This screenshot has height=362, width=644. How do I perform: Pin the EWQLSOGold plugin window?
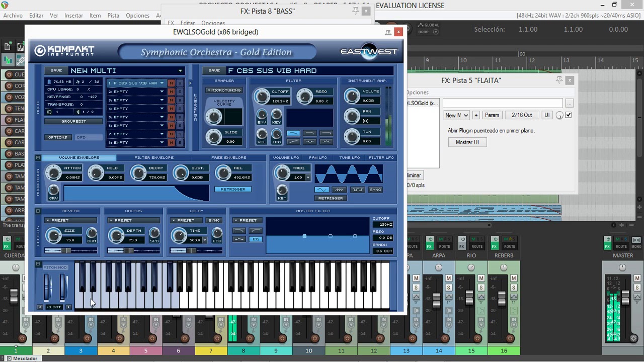(x=388, y=32)
